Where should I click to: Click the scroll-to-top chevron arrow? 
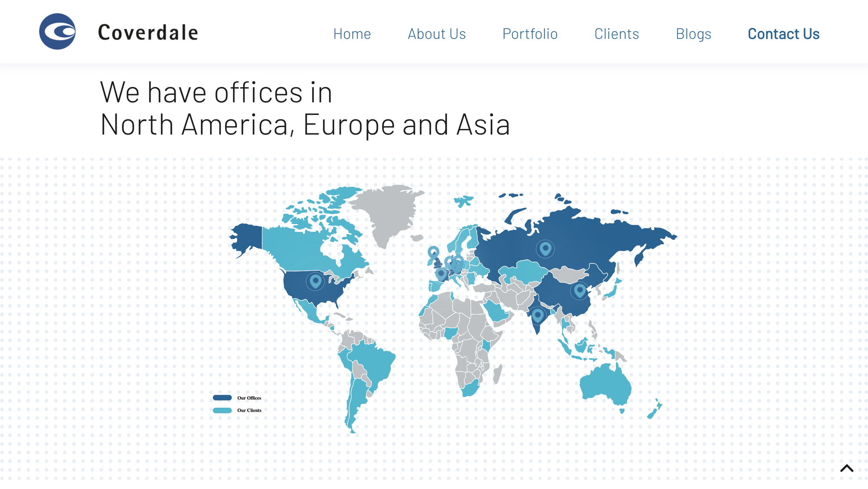tap(847, 468)
